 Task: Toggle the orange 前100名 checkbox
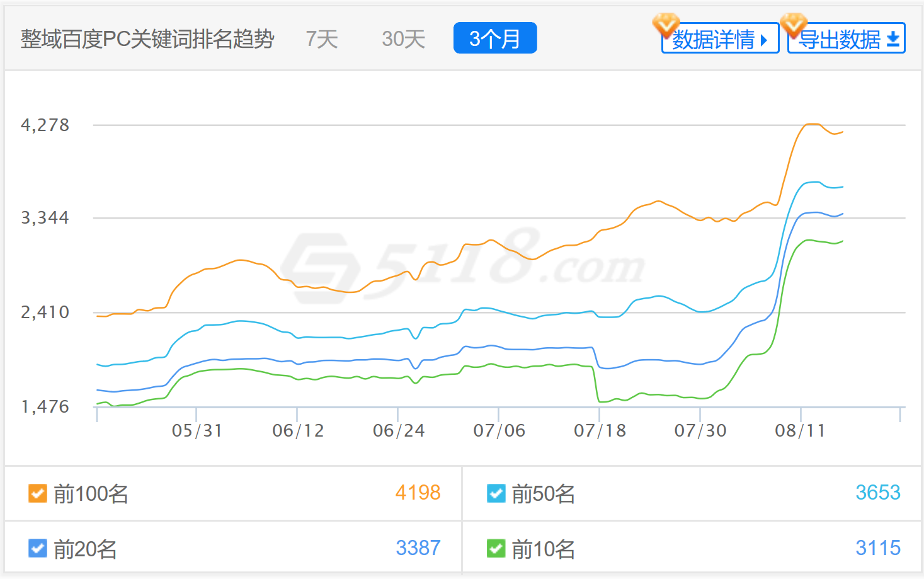[x=38, y=493]
